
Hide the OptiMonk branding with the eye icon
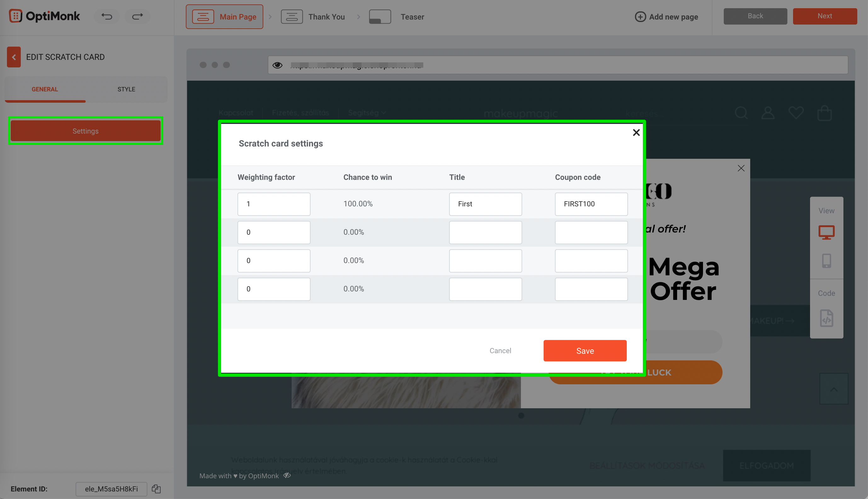coord(287,475)
